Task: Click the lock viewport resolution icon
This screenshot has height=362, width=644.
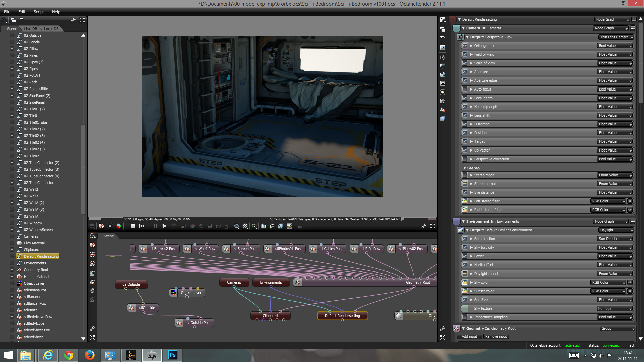Action: click(299, 226)
